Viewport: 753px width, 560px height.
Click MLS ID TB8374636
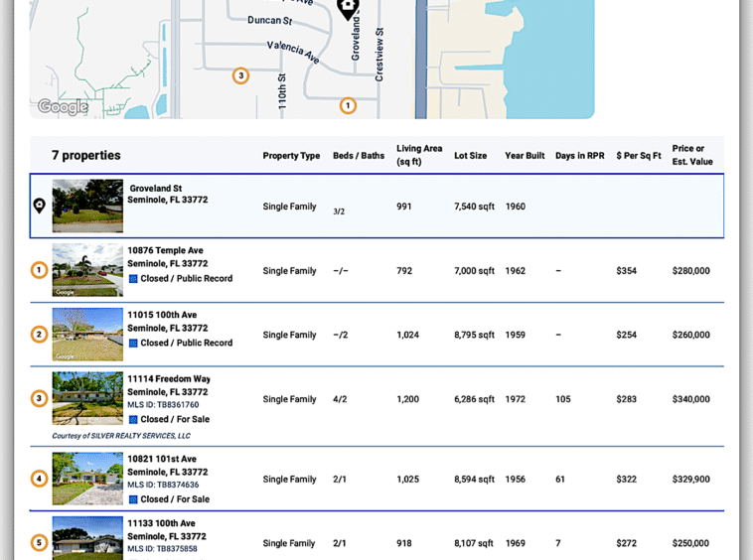coord(163,485)
